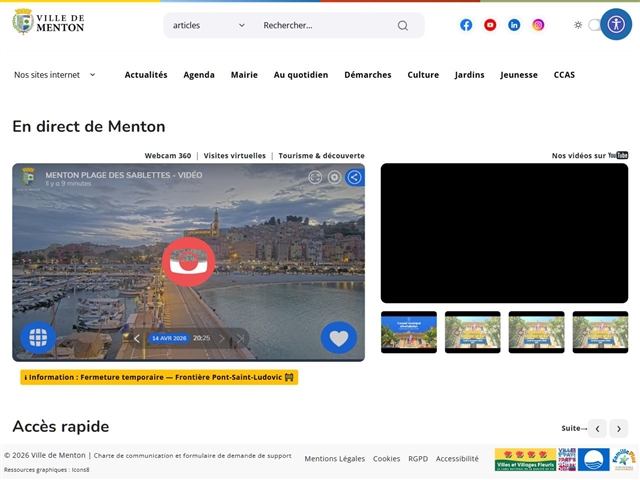Click the next arrow in Accès rapide

tap(619, 429)
